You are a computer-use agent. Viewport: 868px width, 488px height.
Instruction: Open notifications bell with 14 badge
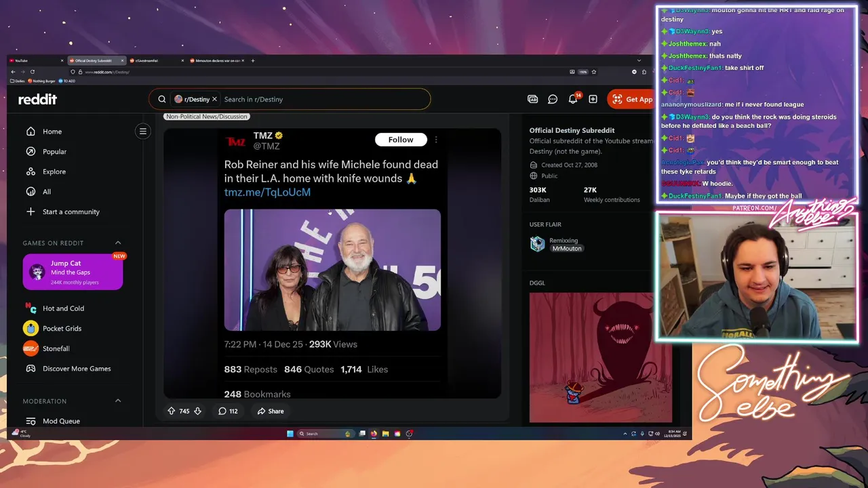[573, 99]
